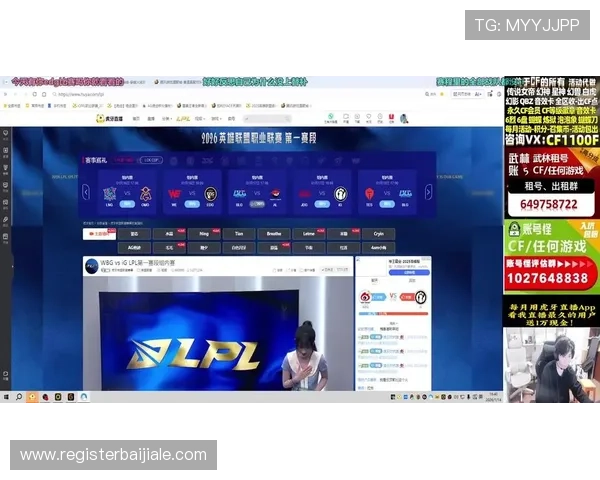The image size is (600, 480).
Task: Show earlier matches with the left carousel arrow
Action: click(x=86, y=192)
